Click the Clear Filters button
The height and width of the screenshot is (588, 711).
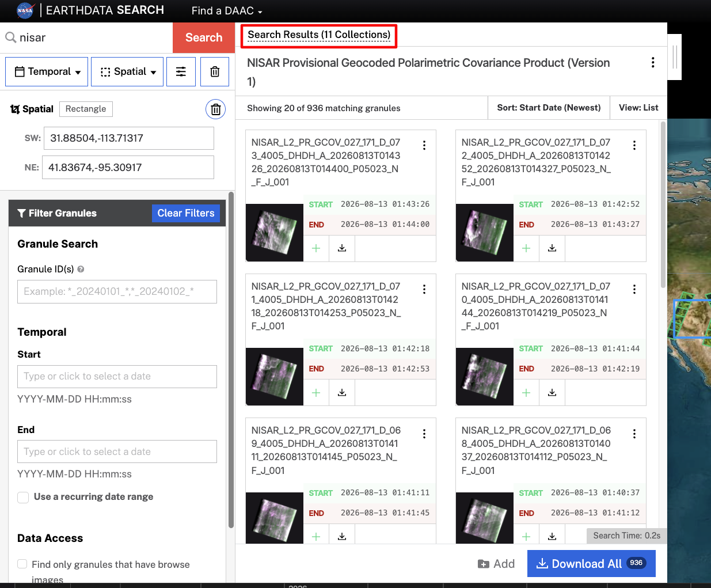point(186,213)
